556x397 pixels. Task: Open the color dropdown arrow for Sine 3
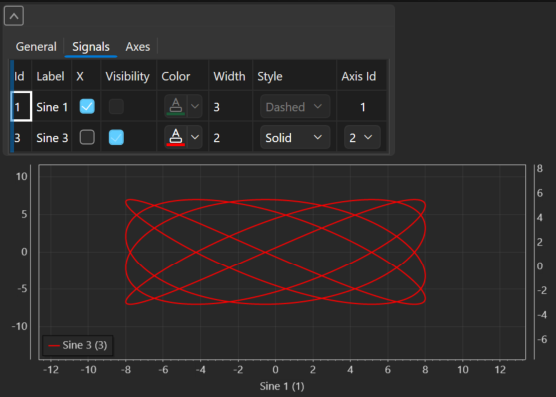195,137
